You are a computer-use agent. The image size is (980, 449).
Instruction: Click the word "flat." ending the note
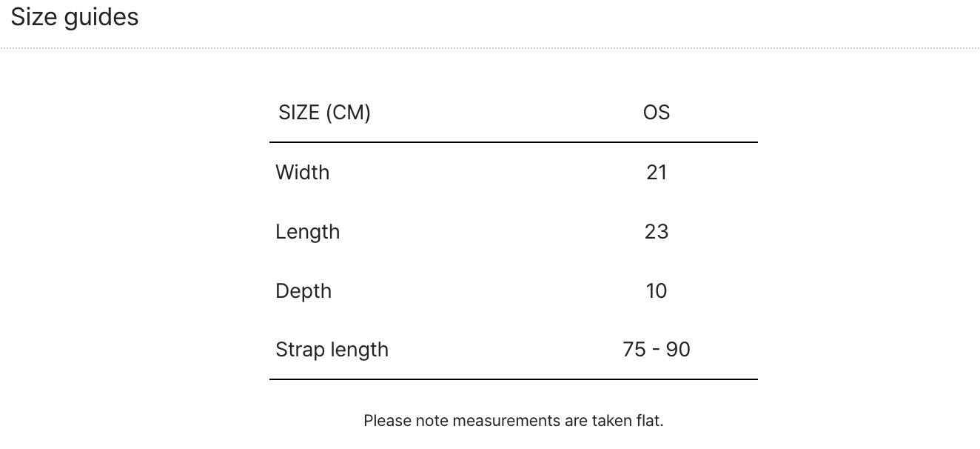pyautogui.click(x=649, y=421)
